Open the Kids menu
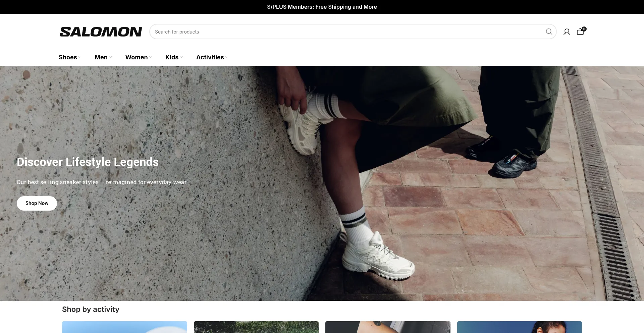Viewport: 644px width, 333px height. click(172, 57)
